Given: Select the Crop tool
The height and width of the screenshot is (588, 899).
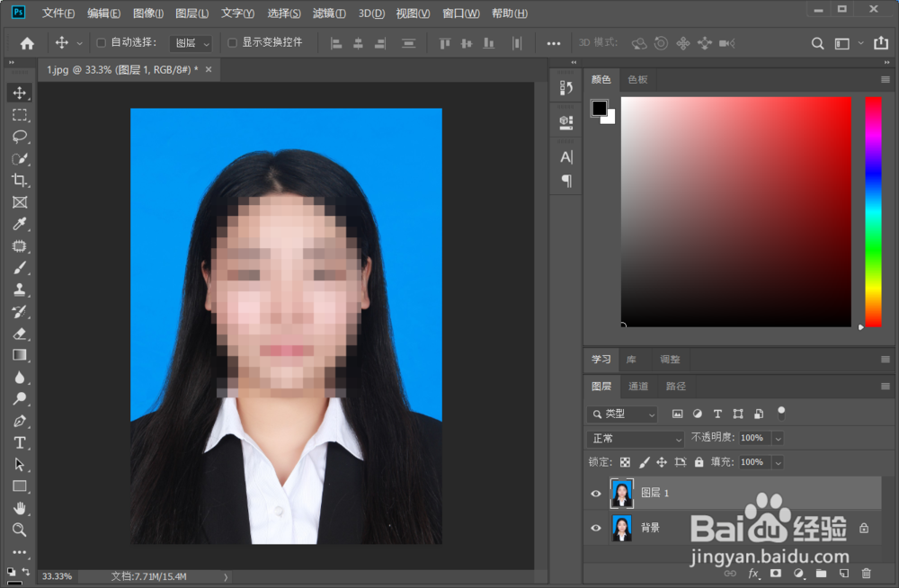Looking at the screenshot, I should [20, 180].
